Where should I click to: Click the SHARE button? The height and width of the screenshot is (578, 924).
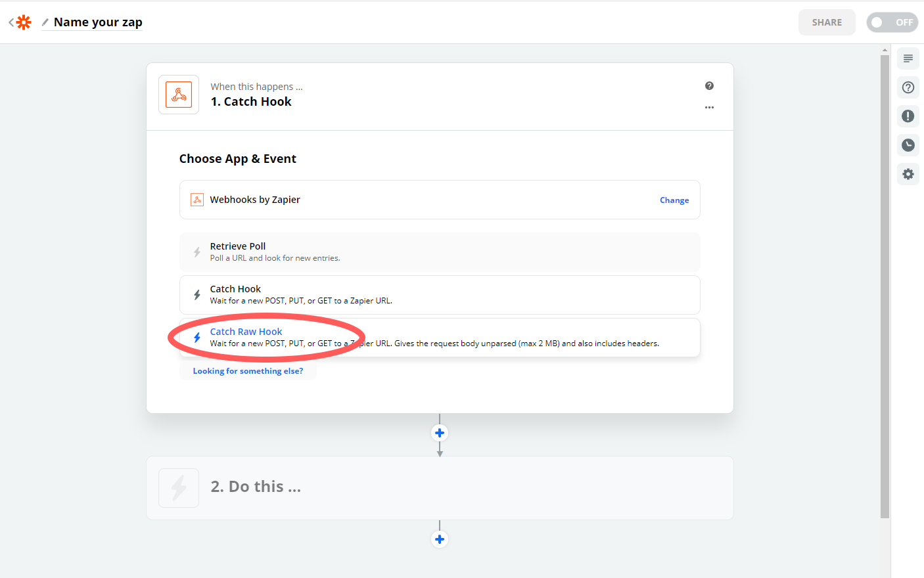pyautogui.click(x=827, y=22)
